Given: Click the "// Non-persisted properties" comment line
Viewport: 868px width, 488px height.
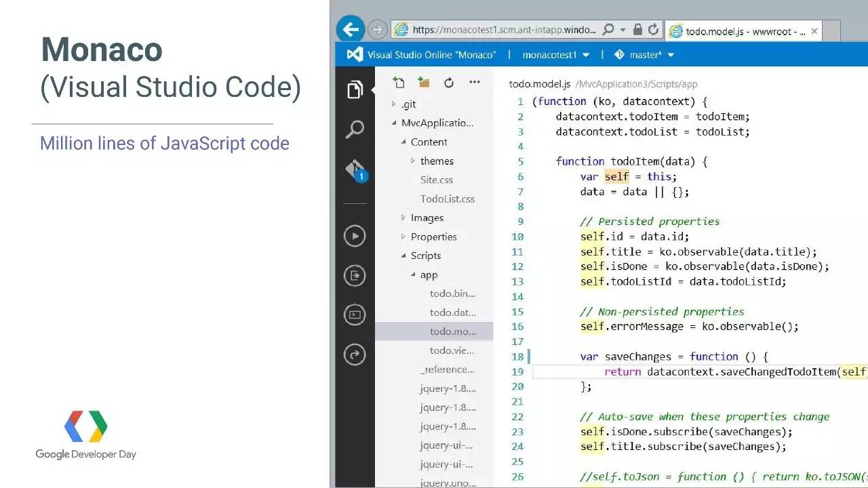Looking at the screenshot, I should 662,312.
